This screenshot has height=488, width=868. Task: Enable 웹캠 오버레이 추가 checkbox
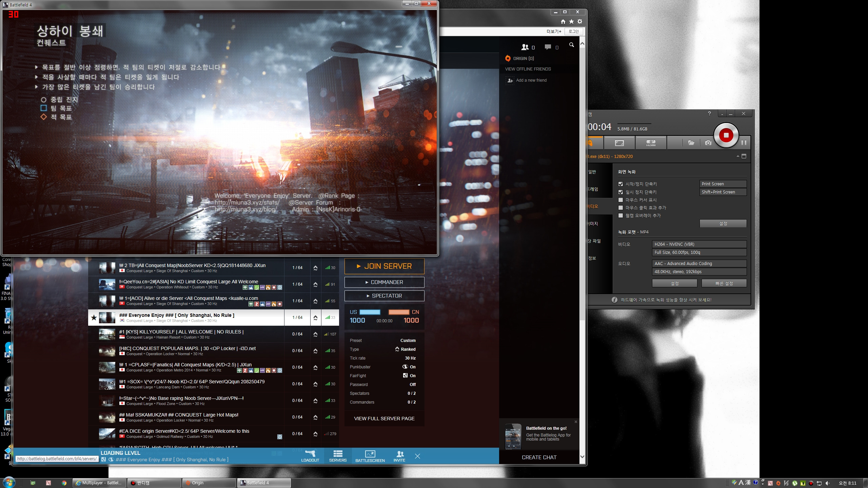click(620, 216)
